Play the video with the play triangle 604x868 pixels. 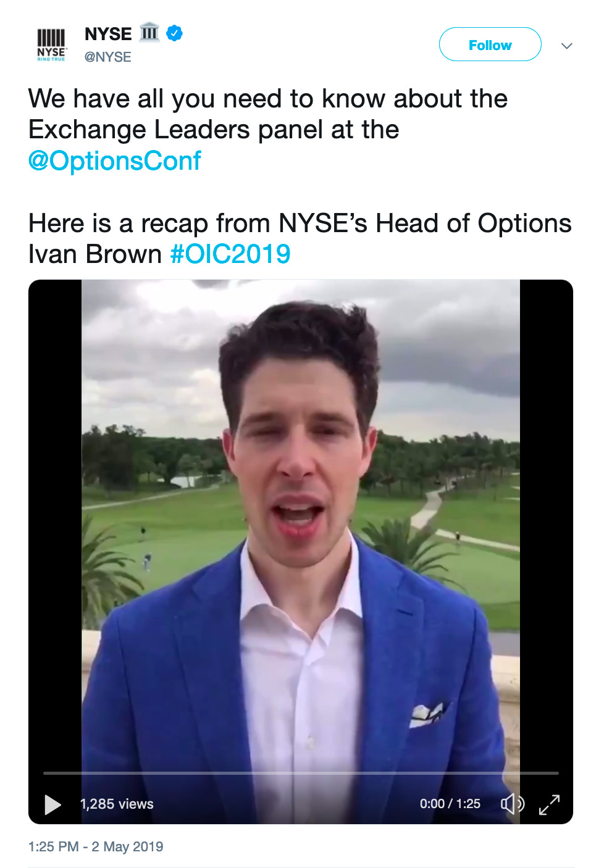coord(53,804)
